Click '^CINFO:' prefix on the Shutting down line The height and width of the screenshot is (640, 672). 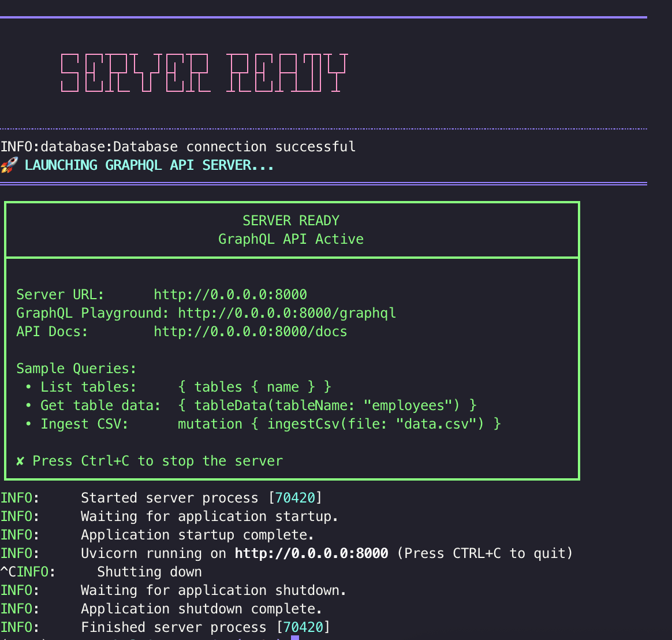(x=28, y=572)
